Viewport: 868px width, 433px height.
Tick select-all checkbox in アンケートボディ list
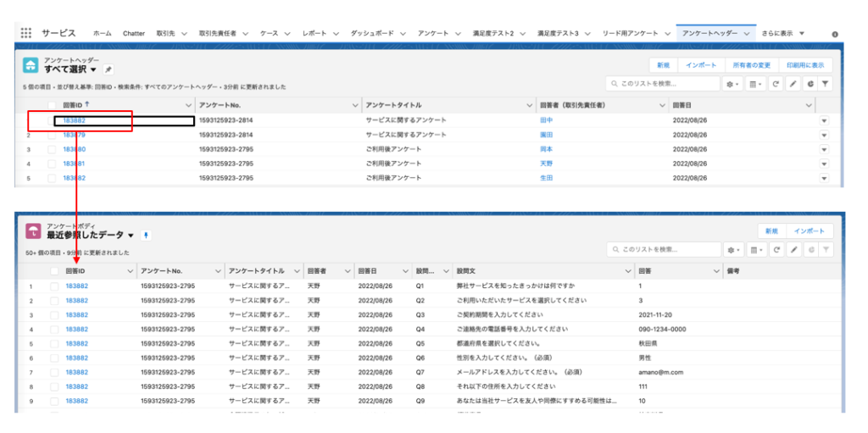tap(54, 271)
